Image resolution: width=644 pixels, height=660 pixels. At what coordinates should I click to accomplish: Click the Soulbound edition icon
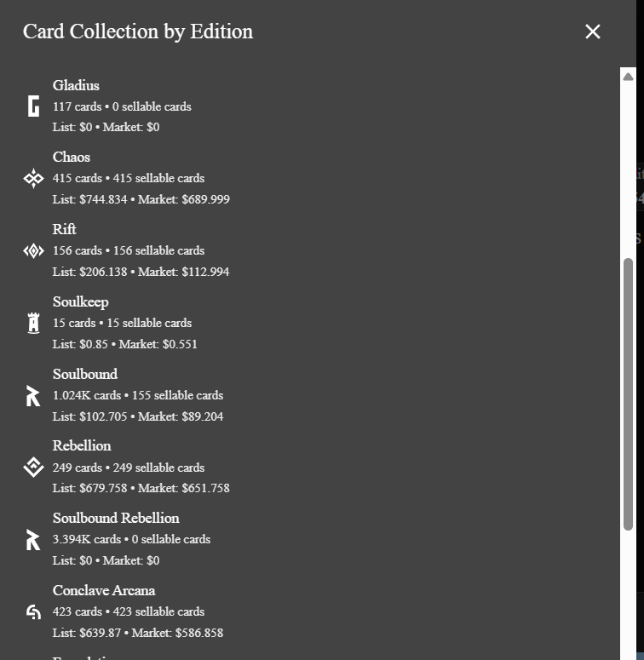[33, 395]
